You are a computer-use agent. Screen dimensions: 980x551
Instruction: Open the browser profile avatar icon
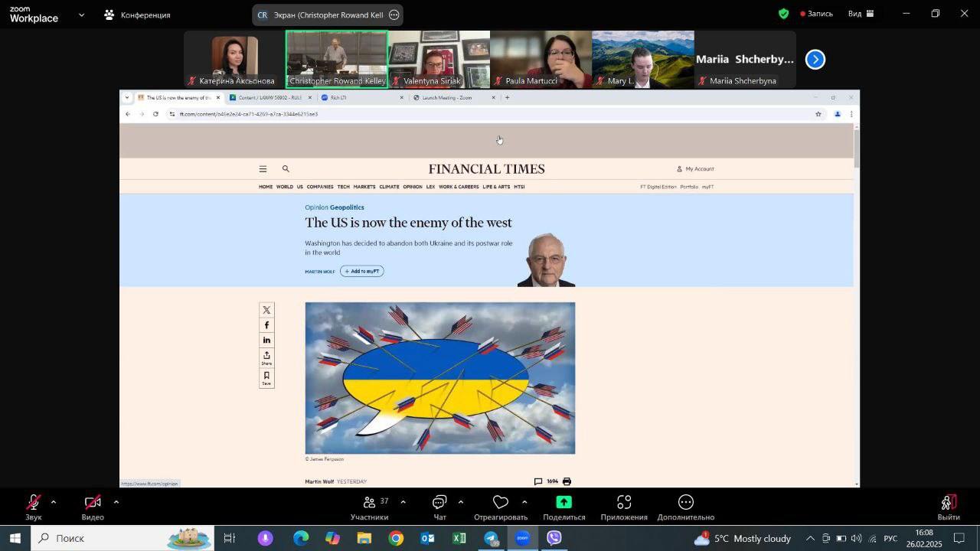tap(837, 114)
